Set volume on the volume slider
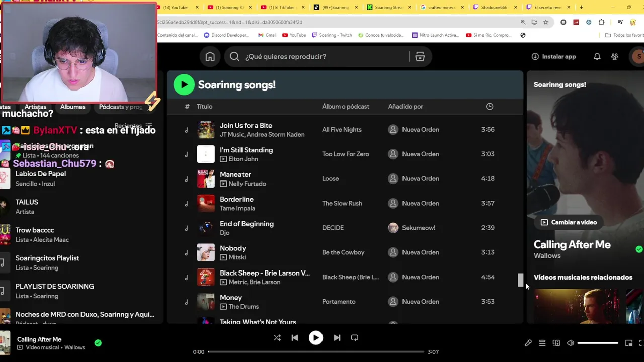Screen dimensions: 644x362 598,343
